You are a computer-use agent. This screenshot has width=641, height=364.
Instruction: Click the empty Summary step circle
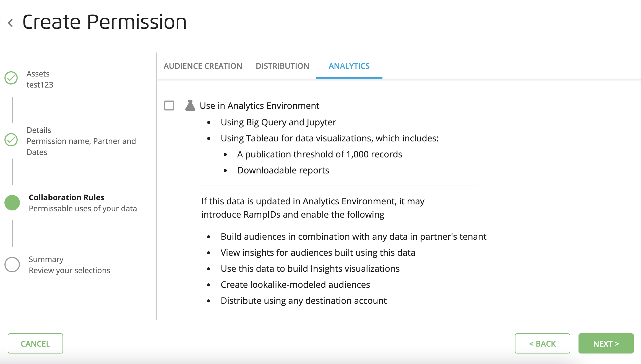coord(12,265)
